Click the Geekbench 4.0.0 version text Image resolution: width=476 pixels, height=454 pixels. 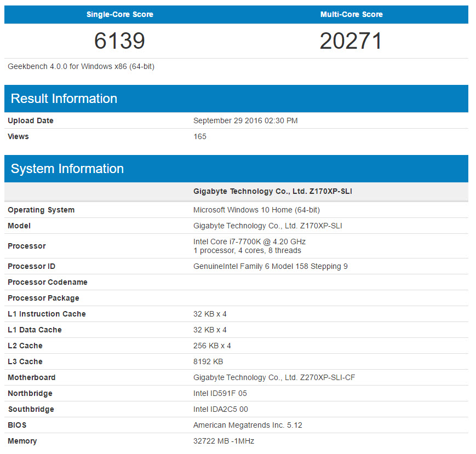tap(81, 66)
